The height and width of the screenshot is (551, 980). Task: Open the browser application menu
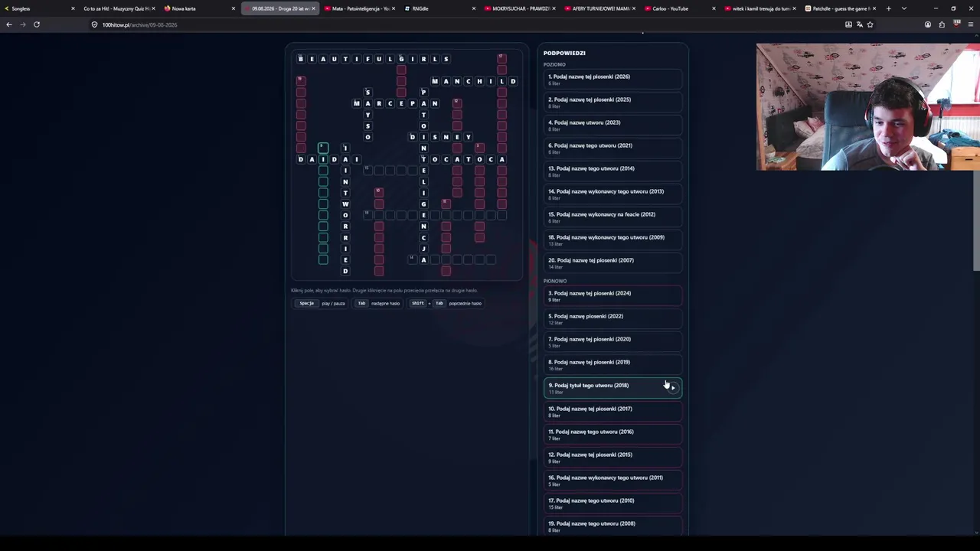(971, 24)
